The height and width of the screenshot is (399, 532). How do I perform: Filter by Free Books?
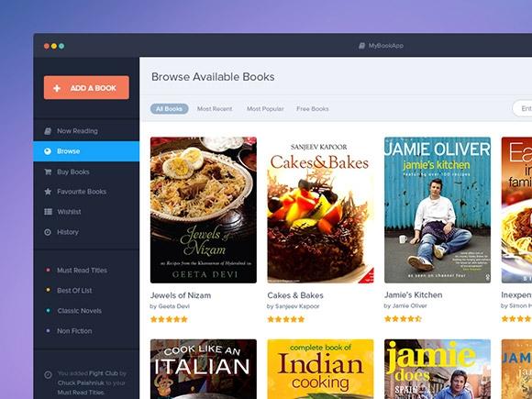click(313, 109)
